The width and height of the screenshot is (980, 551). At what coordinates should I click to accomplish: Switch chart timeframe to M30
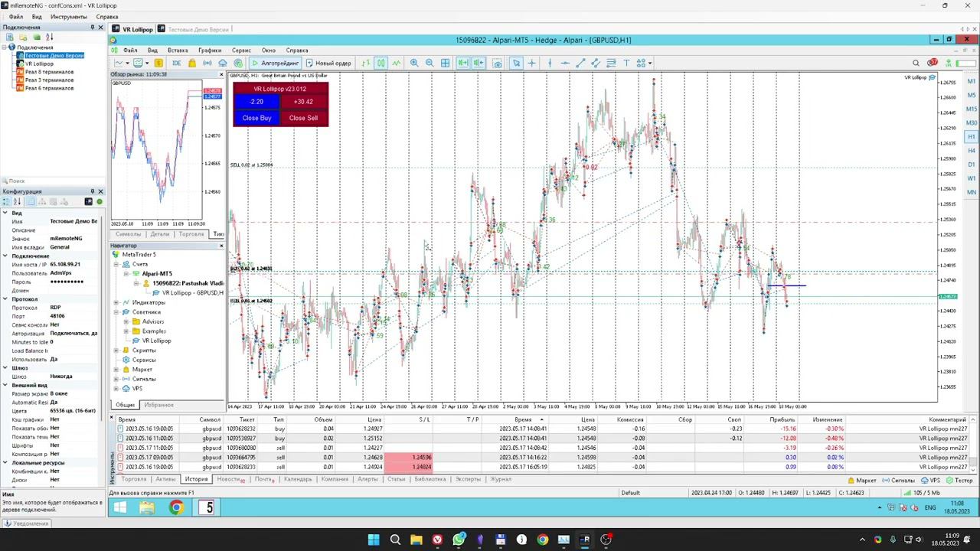(972, 122)
